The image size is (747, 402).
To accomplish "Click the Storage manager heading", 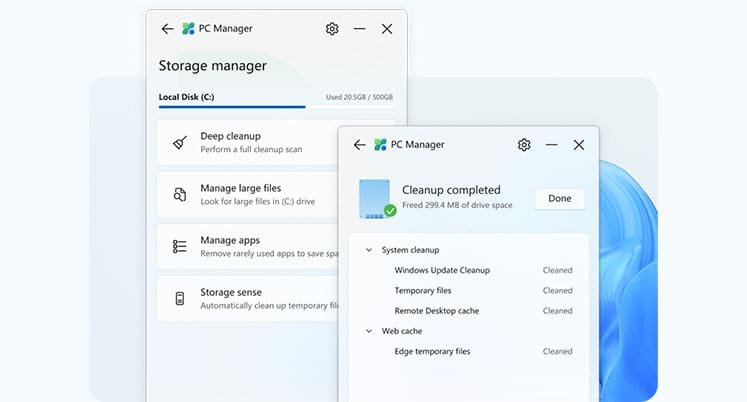I will (212, 66).
